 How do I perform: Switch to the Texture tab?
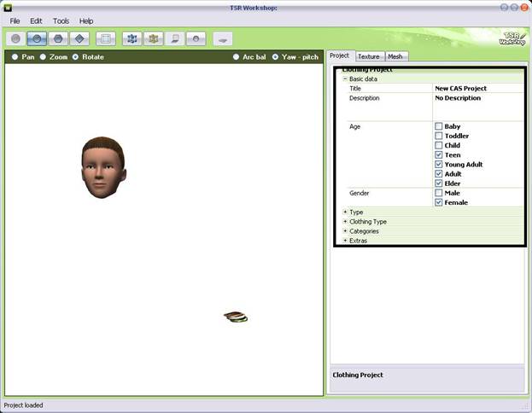(369, 56)
